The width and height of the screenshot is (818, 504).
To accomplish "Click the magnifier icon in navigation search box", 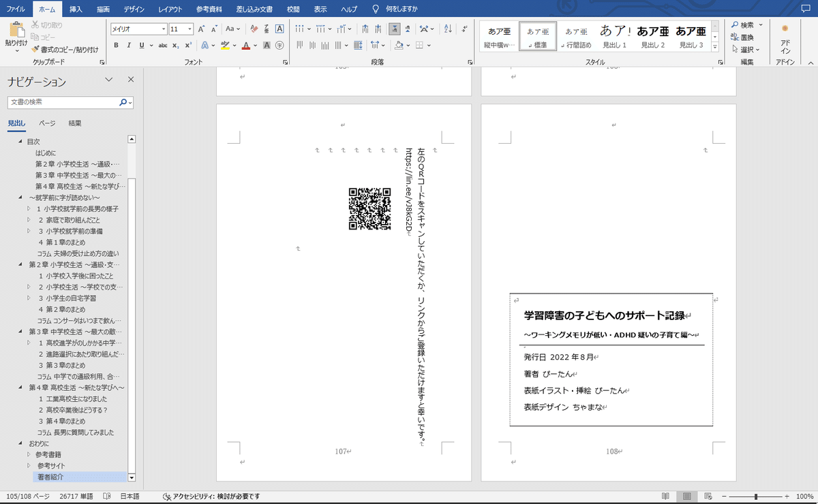I will tap(123, 102).
